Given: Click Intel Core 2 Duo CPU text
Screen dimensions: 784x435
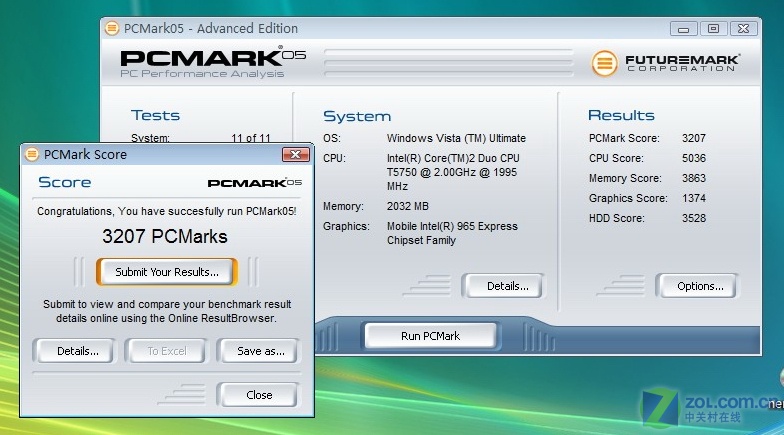Looking at the screenshot, I should click(x=453, y=172).
